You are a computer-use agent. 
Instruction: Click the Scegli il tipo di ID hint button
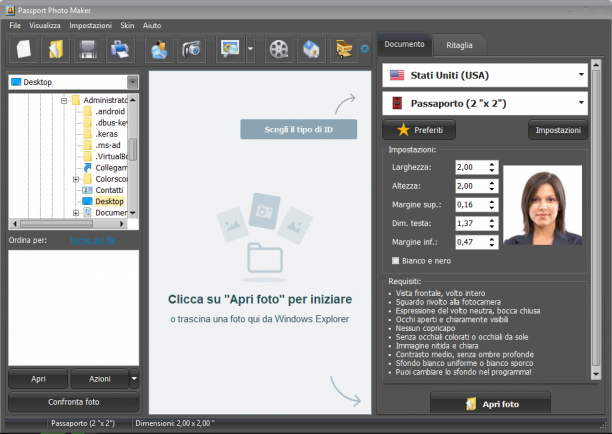tap(299, 129)
